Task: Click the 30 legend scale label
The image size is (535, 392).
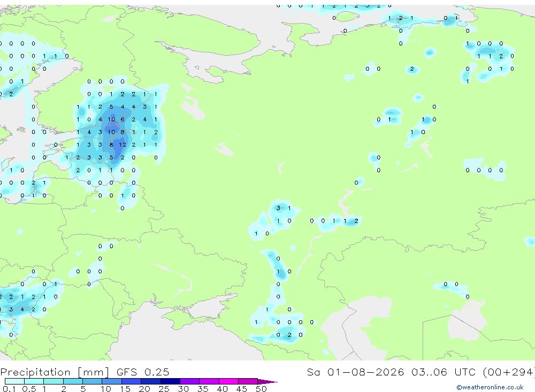Action: pyautogui.click(x=183, y=389)
